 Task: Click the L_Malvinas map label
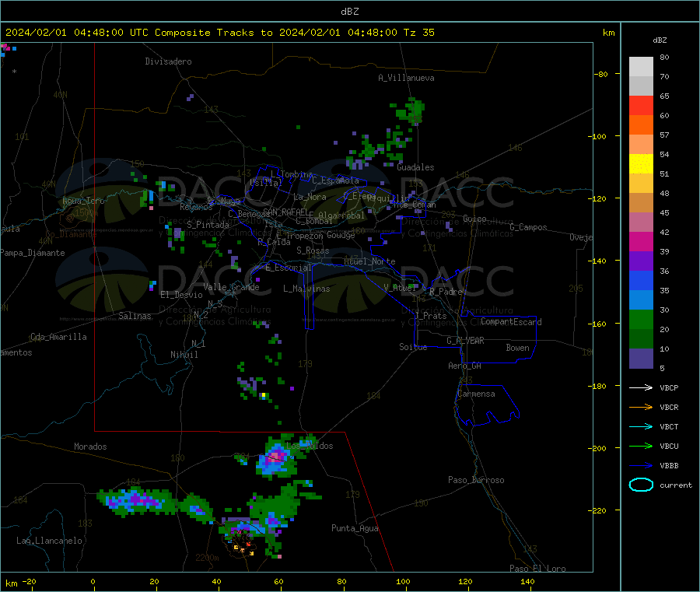306,289
